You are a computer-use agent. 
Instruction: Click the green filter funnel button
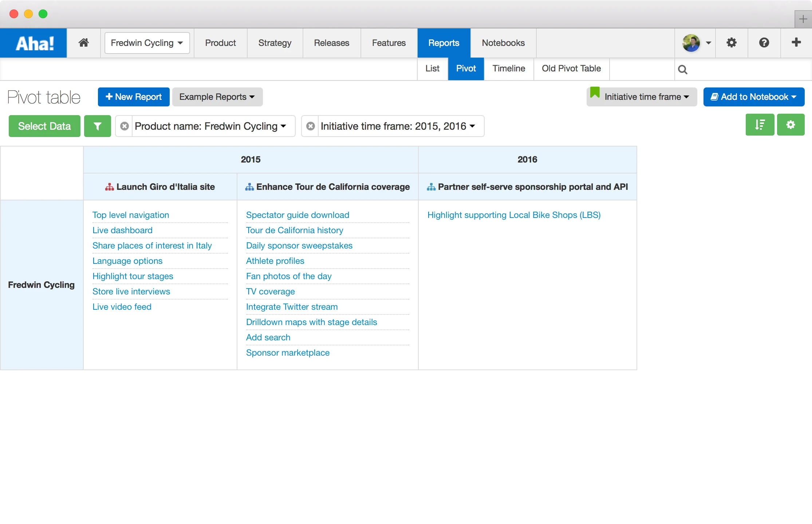(97, 126)
